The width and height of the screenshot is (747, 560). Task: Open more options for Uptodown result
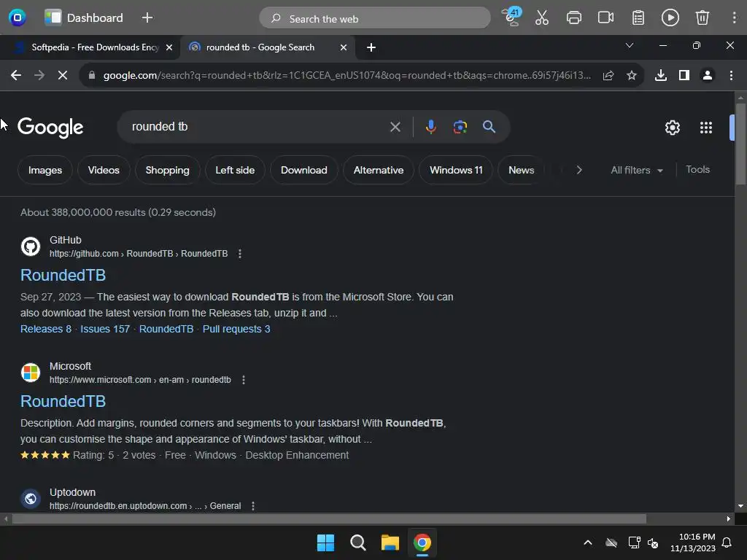click(x=253, y=506)
